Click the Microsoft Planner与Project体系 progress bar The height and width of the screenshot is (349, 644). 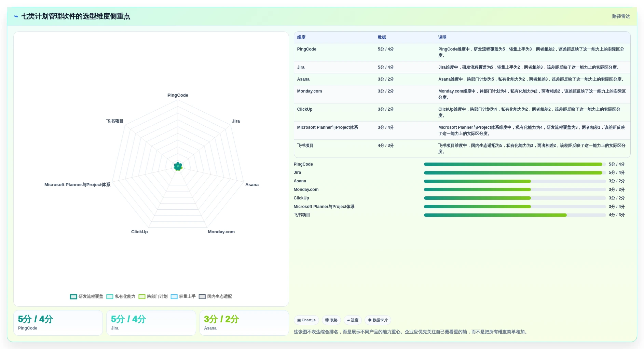tap(515, 207)
